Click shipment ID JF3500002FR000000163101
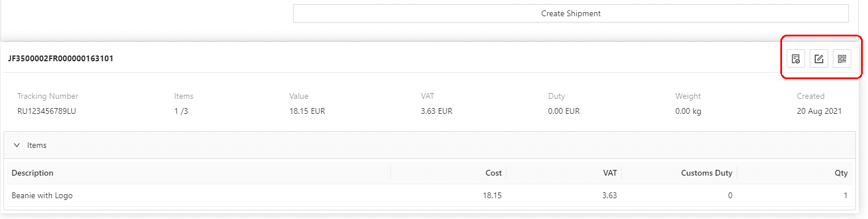868x219 pixels. [61, 58]
